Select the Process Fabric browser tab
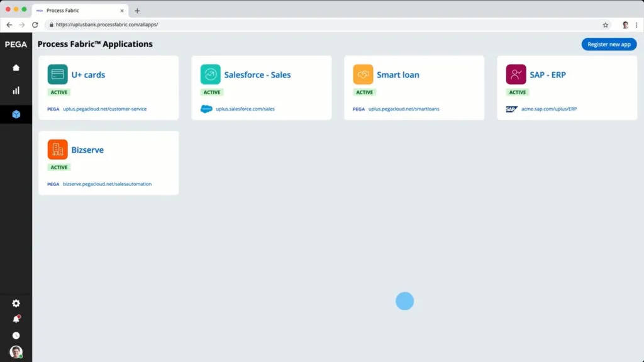The width and height of the screenshot is (644, 362). pyautogui.click(x=80, y=11)
